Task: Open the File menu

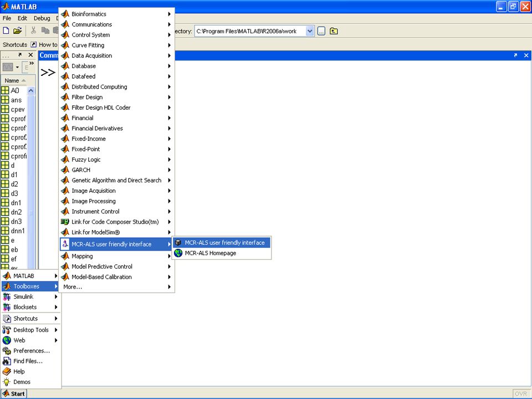Action: tap(7, 18)
